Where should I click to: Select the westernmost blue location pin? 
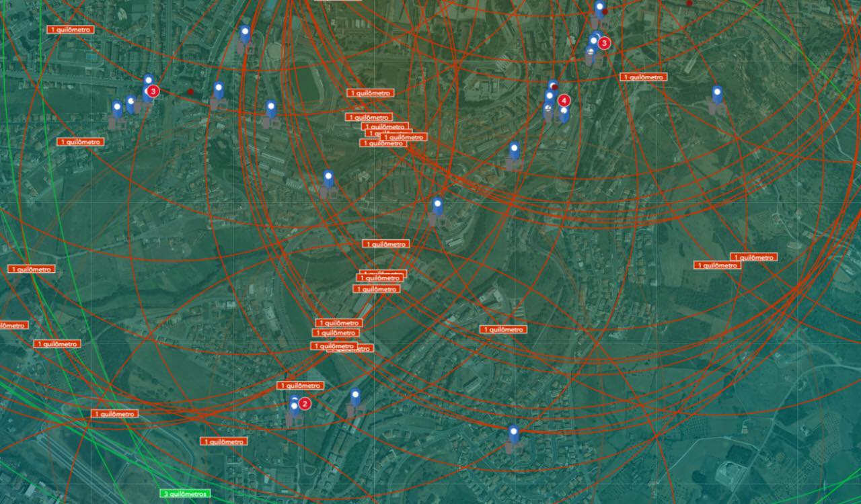(117, 110)
